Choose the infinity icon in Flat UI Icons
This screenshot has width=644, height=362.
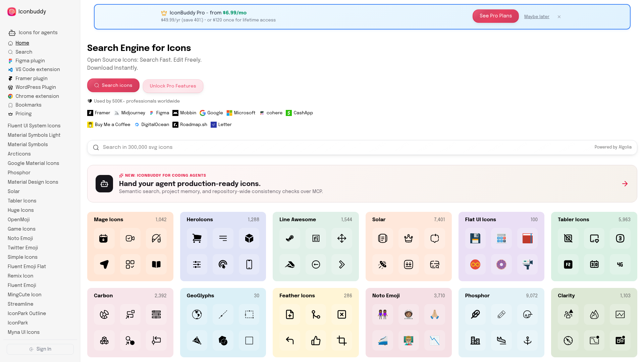tap(475, 264)
